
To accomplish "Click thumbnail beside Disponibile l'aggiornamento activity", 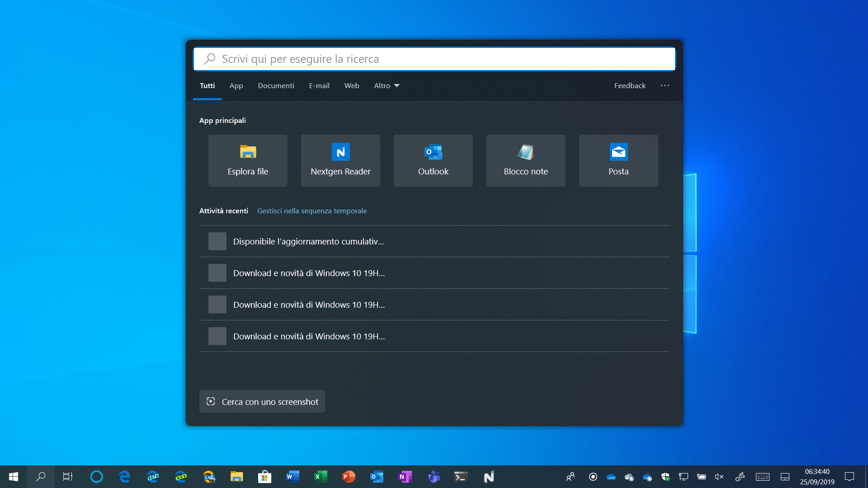I will point(217,241).
